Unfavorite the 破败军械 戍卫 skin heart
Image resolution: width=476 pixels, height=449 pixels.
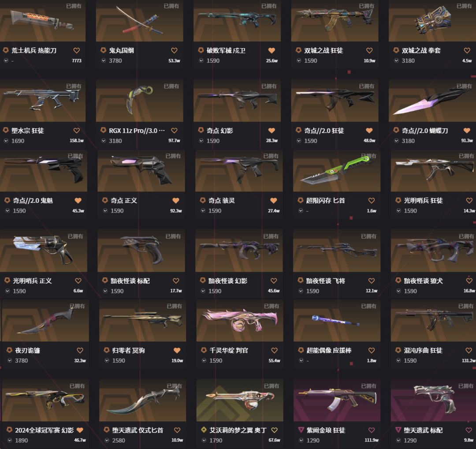pyautogui.click(x=271, y=50)
